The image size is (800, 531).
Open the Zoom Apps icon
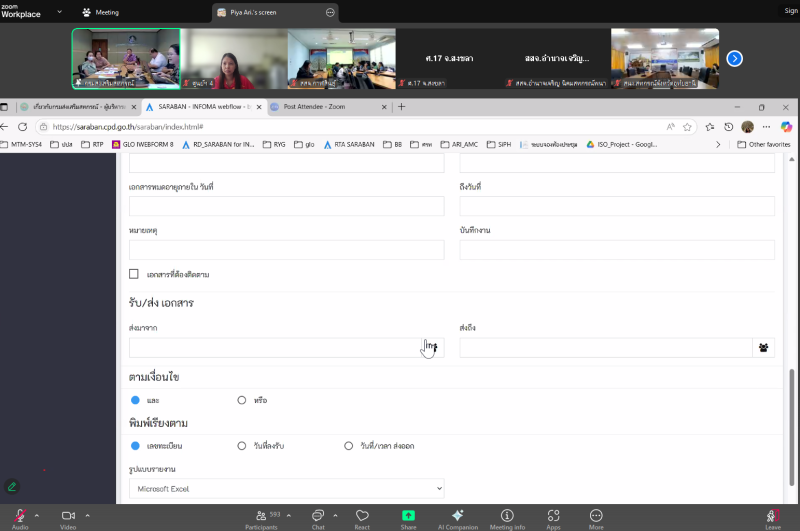tap(553, 514)
